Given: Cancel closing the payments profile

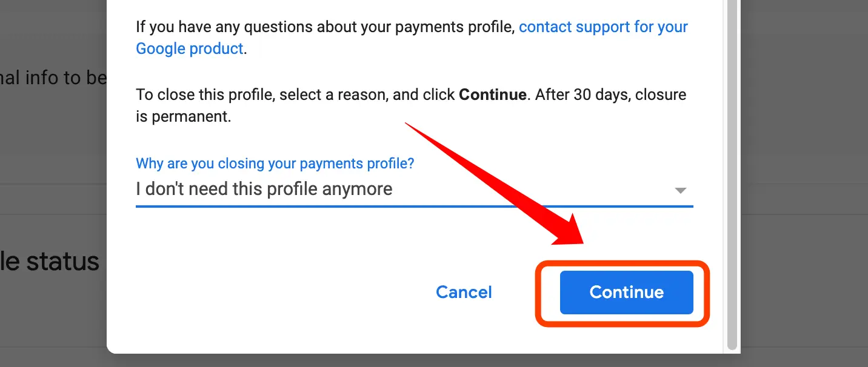Looking at the screenshot, I should [x=464, y=293].
